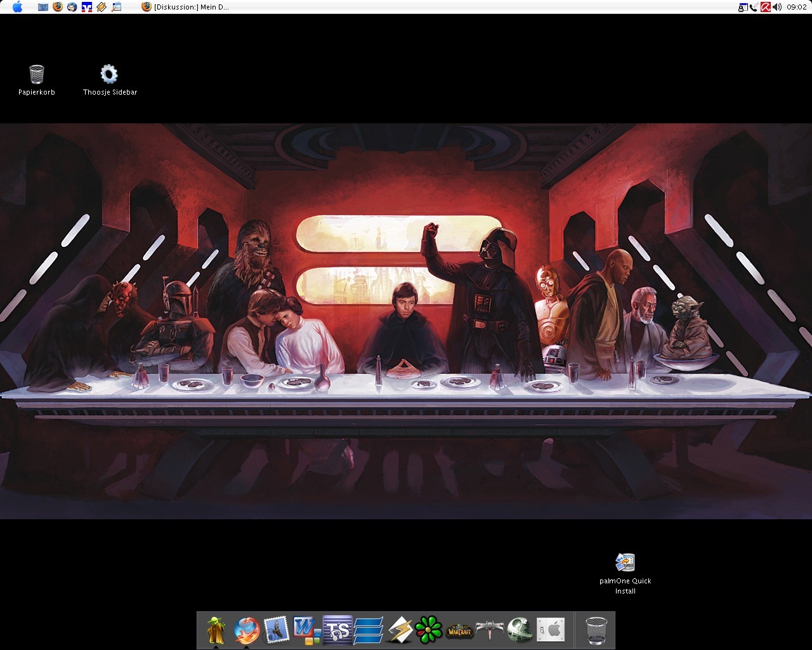Launch Thunderbird from the top bar

72,7
